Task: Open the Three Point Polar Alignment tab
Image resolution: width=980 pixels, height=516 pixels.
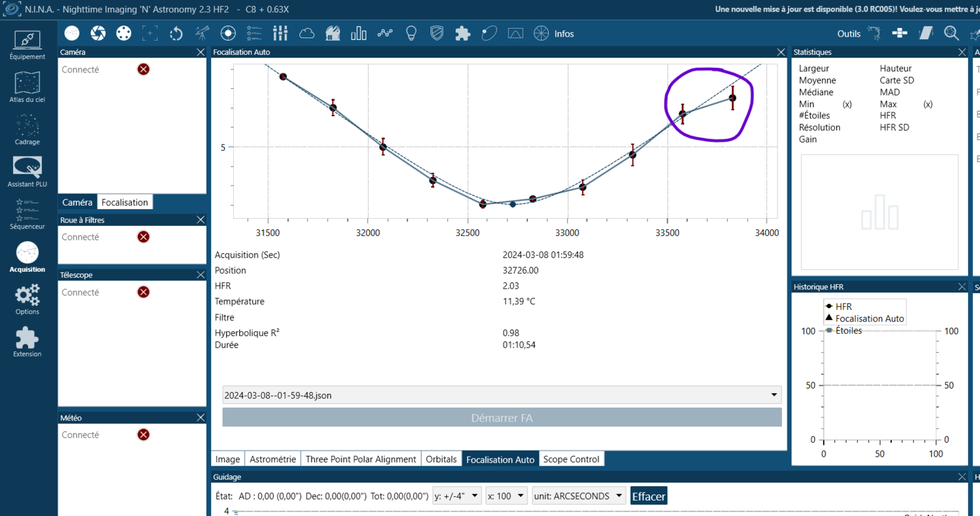Action: 361,459
